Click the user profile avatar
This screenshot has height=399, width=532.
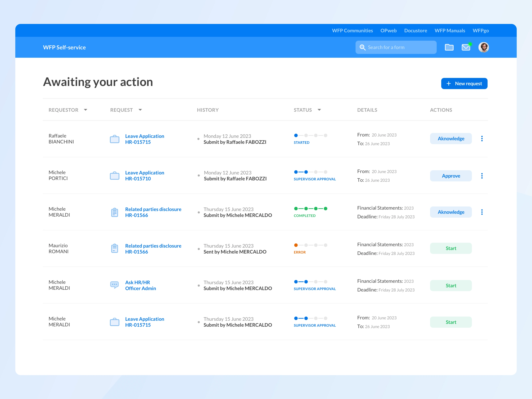pos(483,47)
